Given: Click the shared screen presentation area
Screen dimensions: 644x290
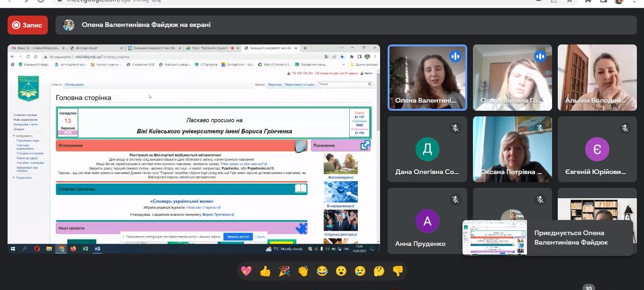Looking at the screenshot, I should click(x=193, y=149).
